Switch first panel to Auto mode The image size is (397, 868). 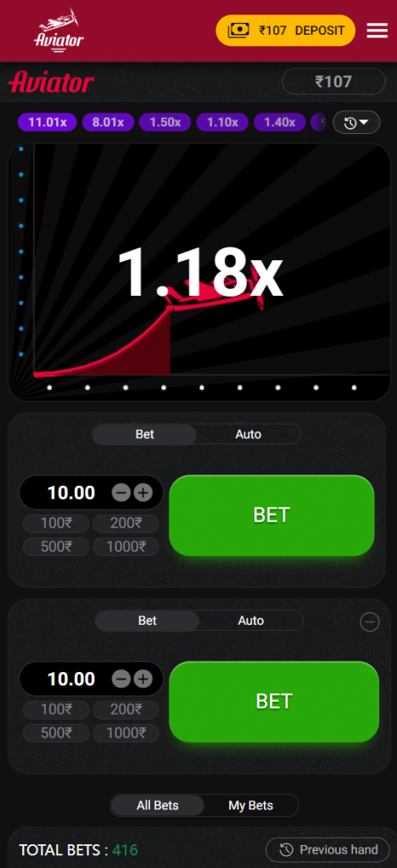click(248, 435)
